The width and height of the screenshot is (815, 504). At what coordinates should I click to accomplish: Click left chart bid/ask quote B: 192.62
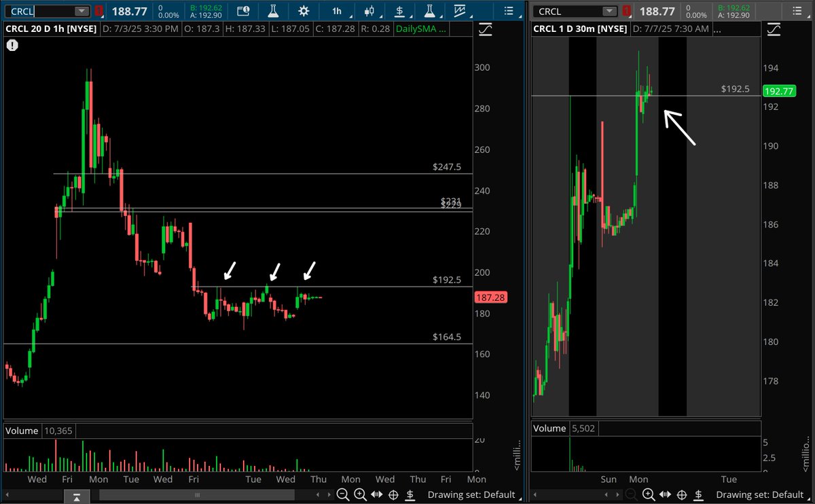[206, 7]
